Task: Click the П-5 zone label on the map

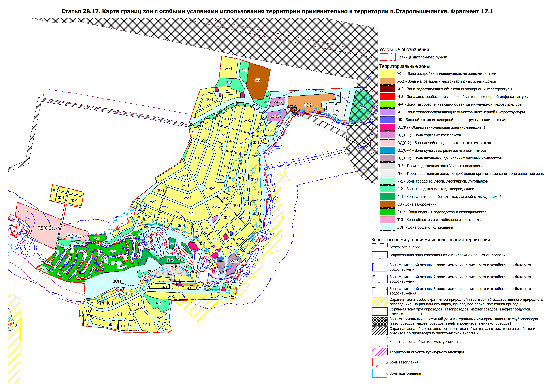Action: pyautogui.click(x=174, y=268)
